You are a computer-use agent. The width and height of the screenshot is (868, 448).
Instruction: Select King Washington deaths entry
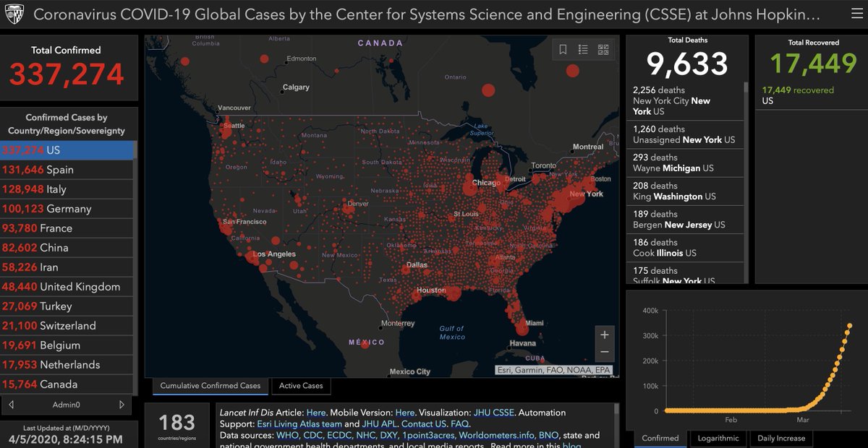685,191
